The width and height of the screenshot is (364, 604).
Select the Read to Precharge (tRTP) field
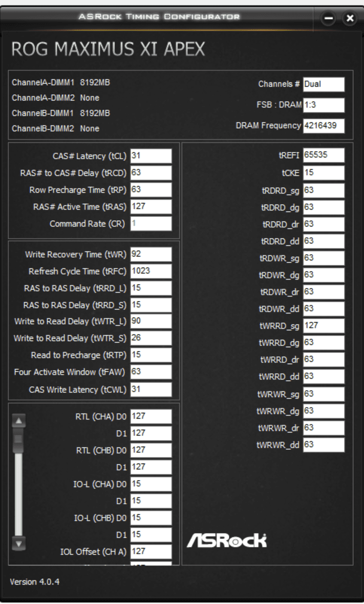click(x=151, y=355)
